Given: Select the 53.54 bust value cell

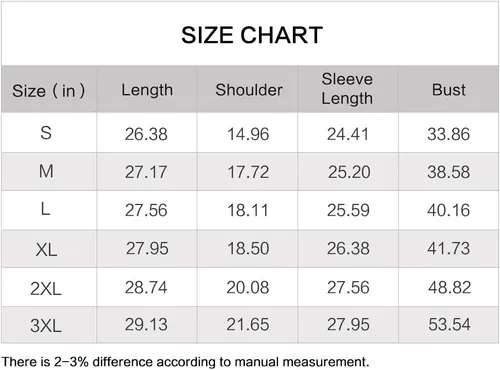Looking at the screenshot, I should (x=449, y=324).
